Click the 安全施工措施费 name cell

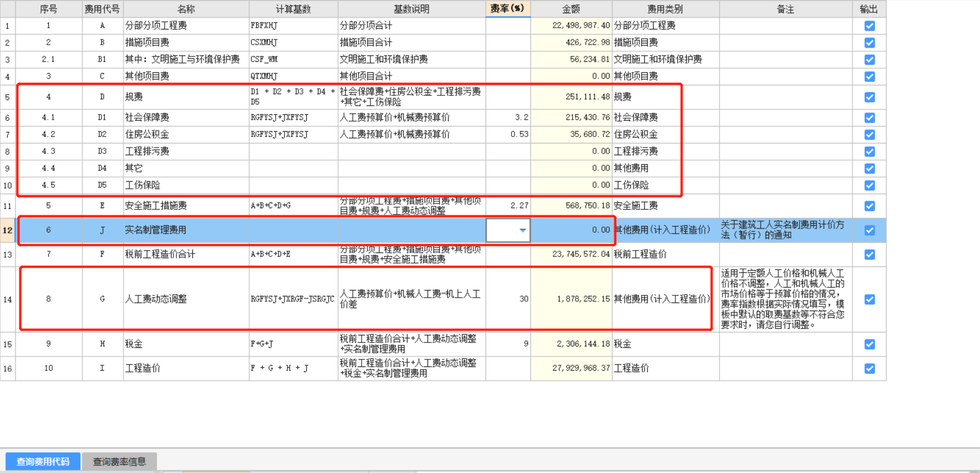tap(186, 205)
